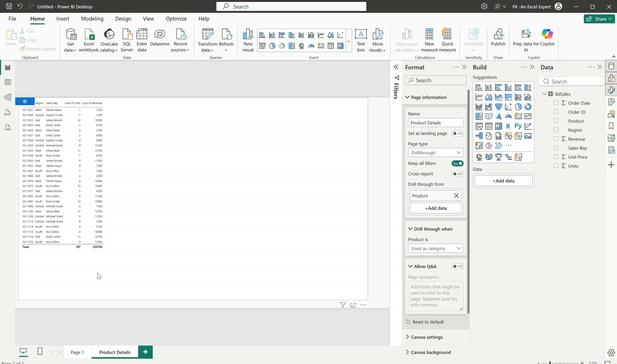Insert a New visual

tap(248, 40)
